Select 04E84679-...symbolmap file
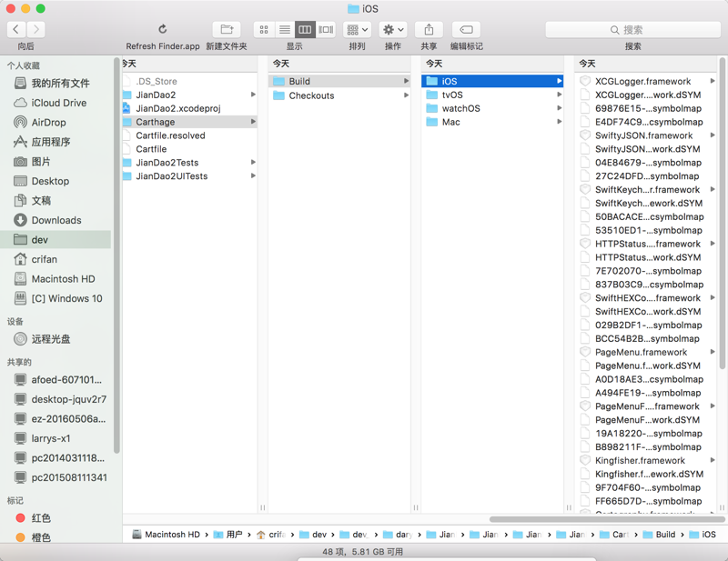Viewport: 728px width, 561px height. click(x=646, y=163)
